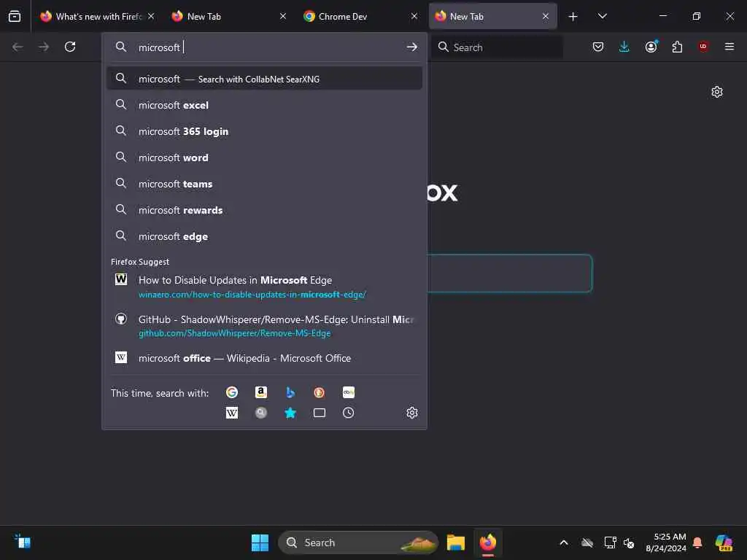Search this time with Wikipedia
This screenshot has height=560, width=747.
click(232, 413)
